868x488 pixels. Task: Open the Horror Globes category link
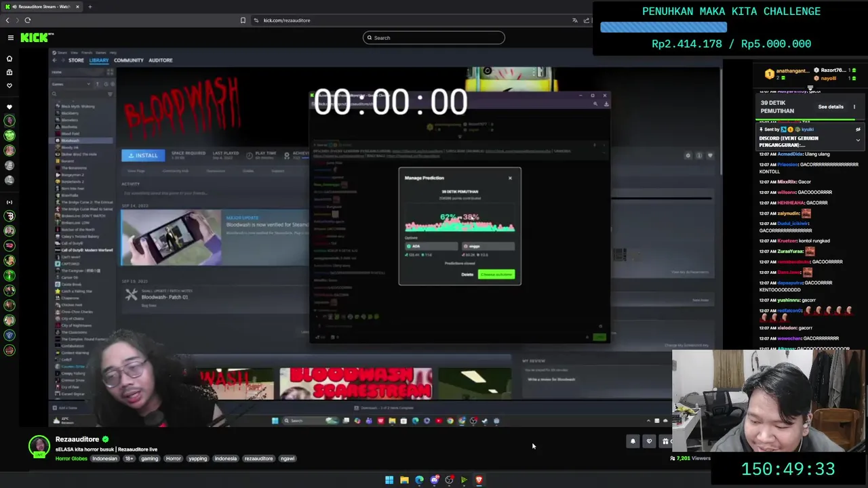[71, 459]
